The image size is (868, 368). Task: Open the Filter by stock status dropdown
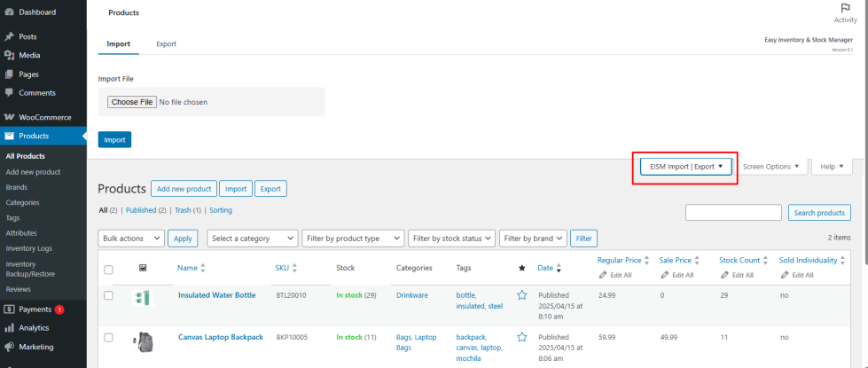click(x=451, y=239)
